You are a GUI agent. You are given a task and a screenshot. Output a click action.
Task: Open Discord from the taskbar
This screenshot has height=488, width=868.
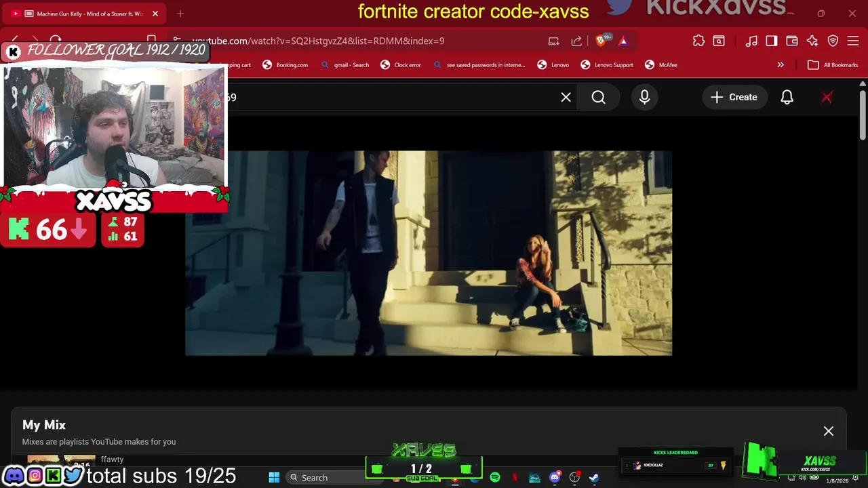point(555,478)
